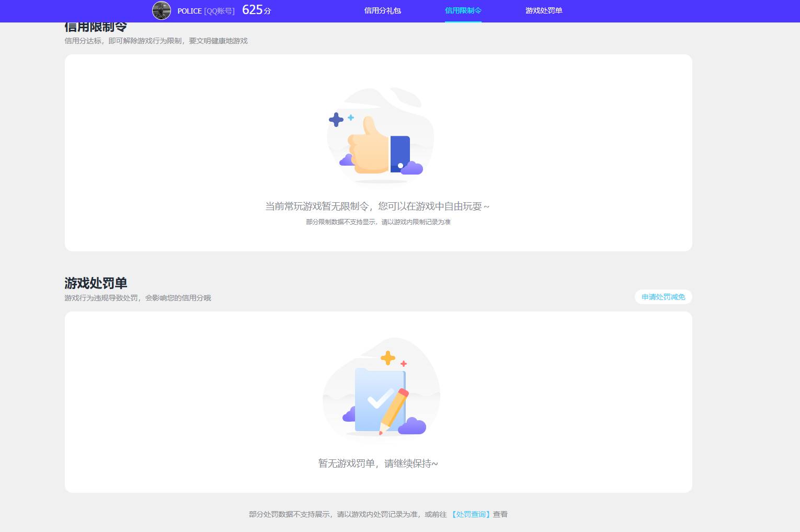Click the [QQ账号] account label

[219, 11]
